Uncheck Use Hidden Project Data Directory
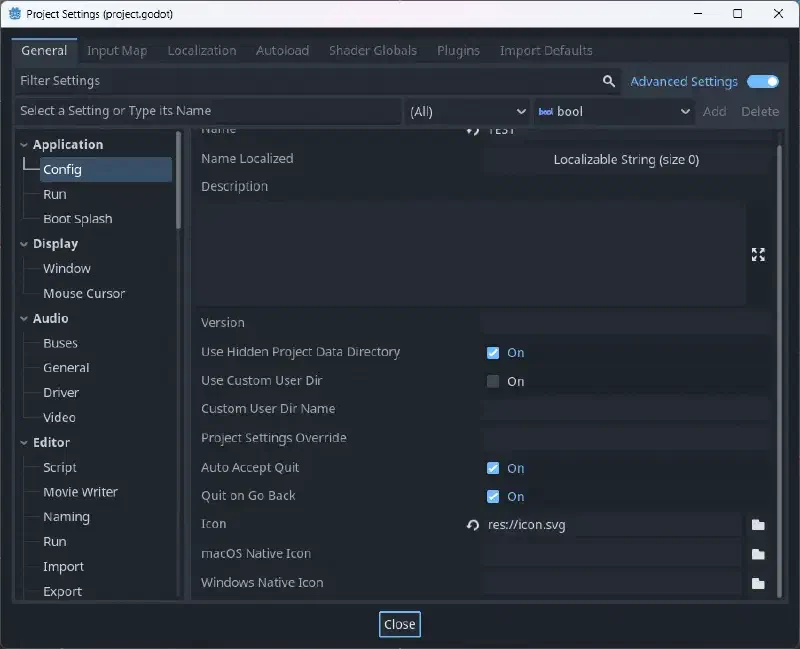Image resolution: width=800 pixels, height=649 pixels. click(x=493, y=353)
